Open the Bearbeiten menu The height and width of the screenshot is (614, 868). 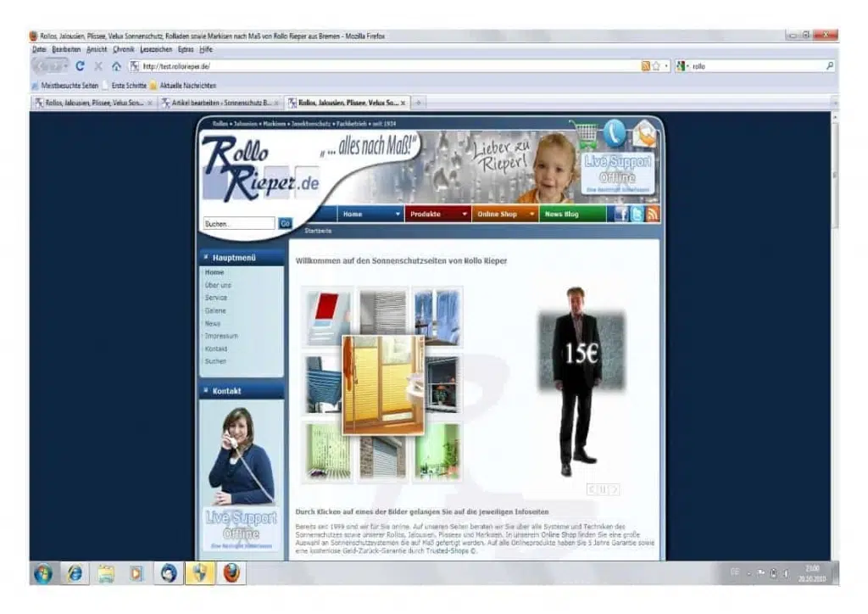66,49
